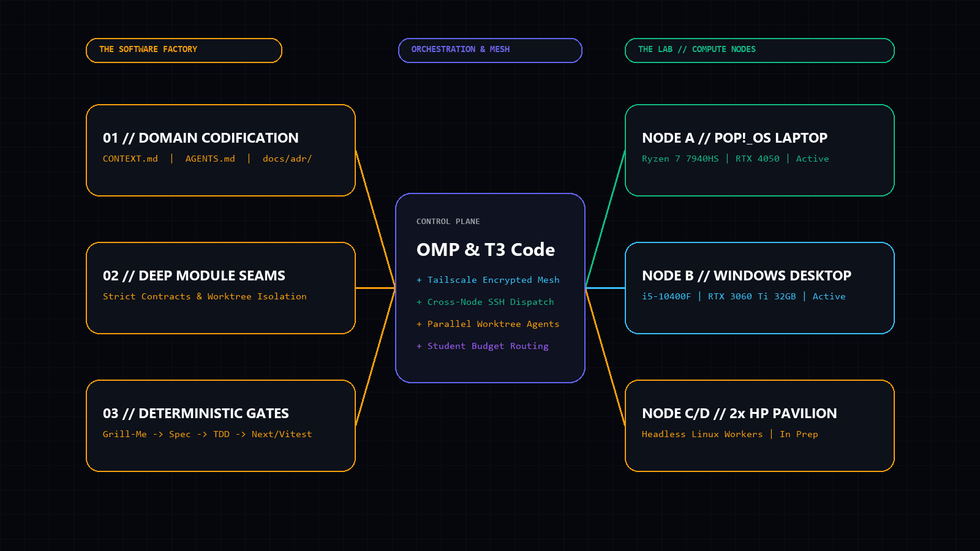Click Strict Contracts & Worktree Isolation text

205,296
